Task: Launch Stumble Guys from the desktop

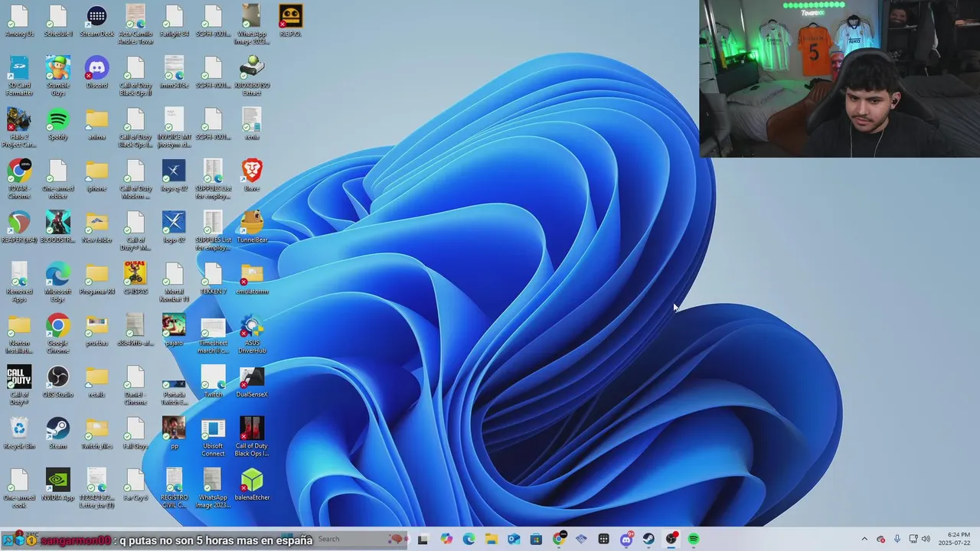Action: pos(58,76)
